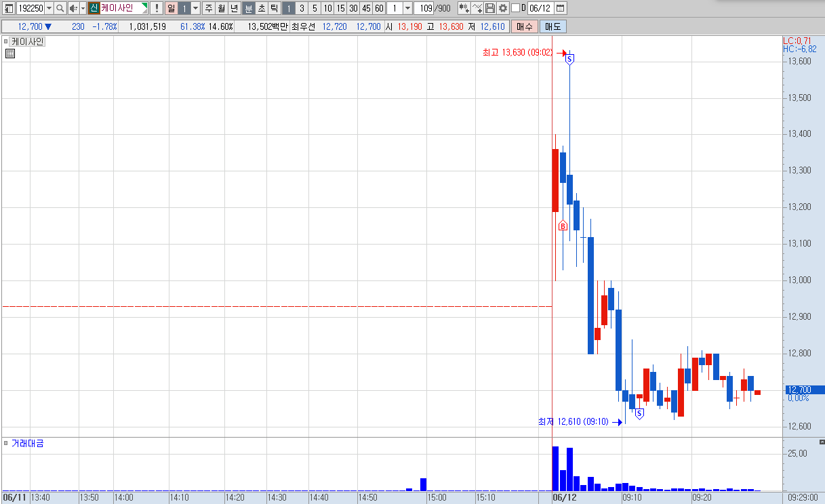This screenshot has height=504, width=825.
Task: Click the HC:-6.82 indicator text
Action: click(800, 49)
